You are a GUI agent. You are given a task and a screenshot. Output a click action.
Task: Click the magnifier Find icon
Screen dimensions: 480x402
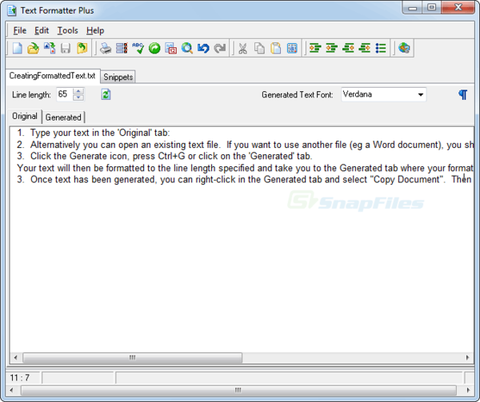pyautogui.click(x=187, y=48)
